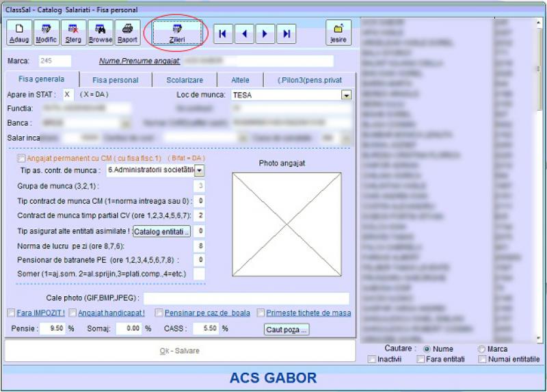The width and height of the screenshot is (547, 392).
Task: Enable Angajat permanent cu CM checkbox
Action: [21, 158]
